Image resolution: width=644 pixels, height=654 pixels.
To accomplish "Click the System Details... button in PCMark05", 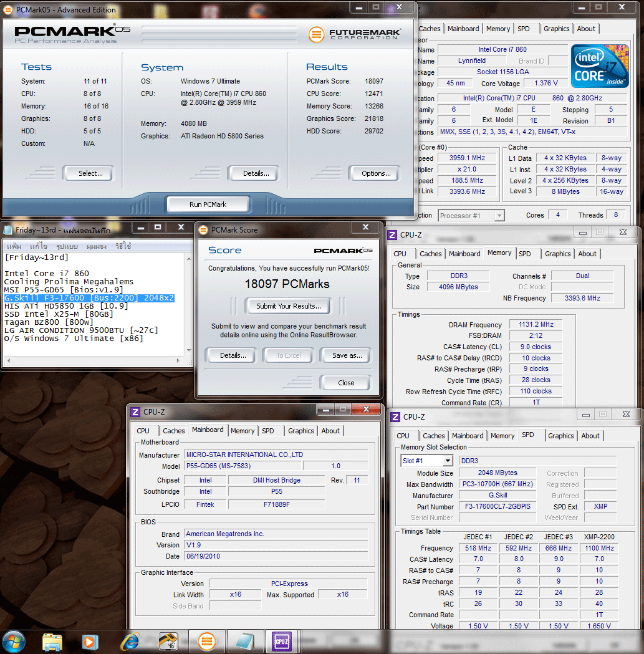I will click(252, 173).
